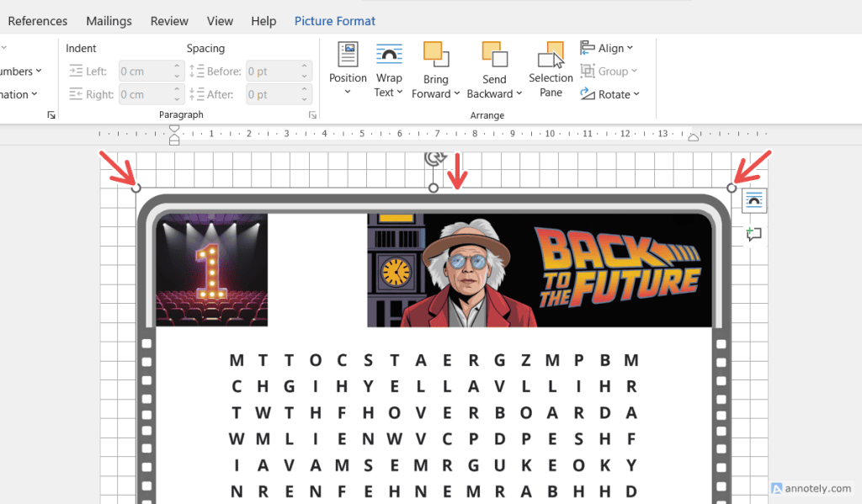The width and height of the screenshot is (862, 504).
Task: Click the right indent marker on ruler
Action: 694,137
